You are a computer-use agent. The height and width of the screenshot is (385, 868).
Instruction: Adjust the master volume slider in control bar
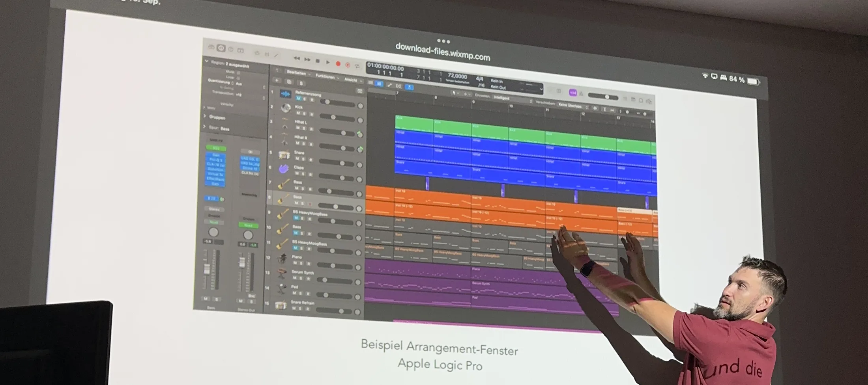(x=603, y=96)
